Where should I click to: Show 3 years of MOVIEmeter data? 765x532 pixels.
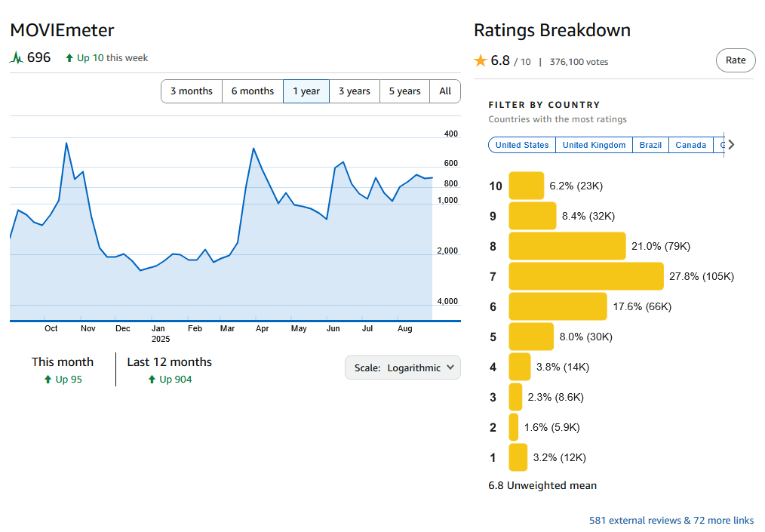point(355,91)
